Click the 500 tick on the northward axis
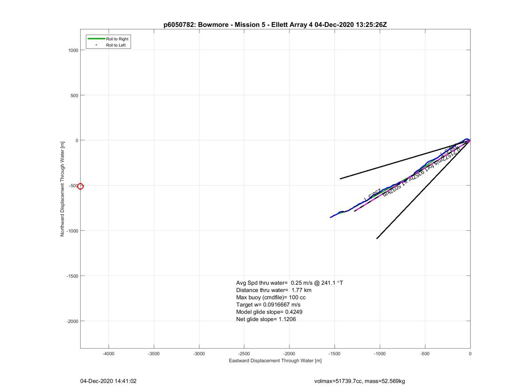 (x=74, y=96)
